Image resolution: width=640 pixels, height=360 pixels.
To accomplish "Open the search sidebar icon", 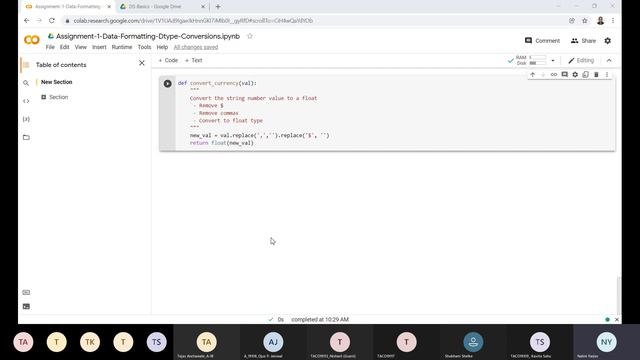I will tap(26, 83).
